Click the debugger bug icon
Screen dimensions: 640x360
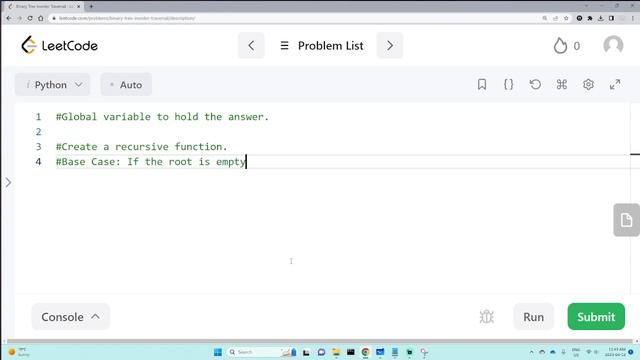pyautogui.click(x=487, y=317)
